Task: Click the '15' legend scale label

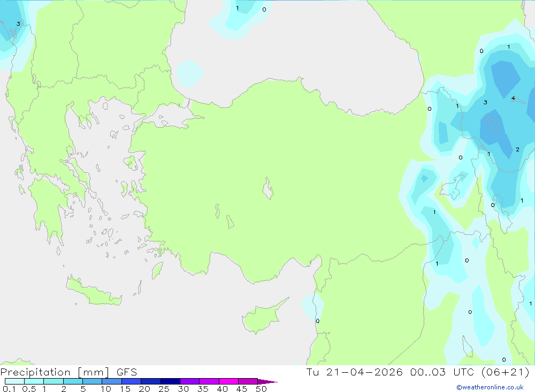Action: 125,389
